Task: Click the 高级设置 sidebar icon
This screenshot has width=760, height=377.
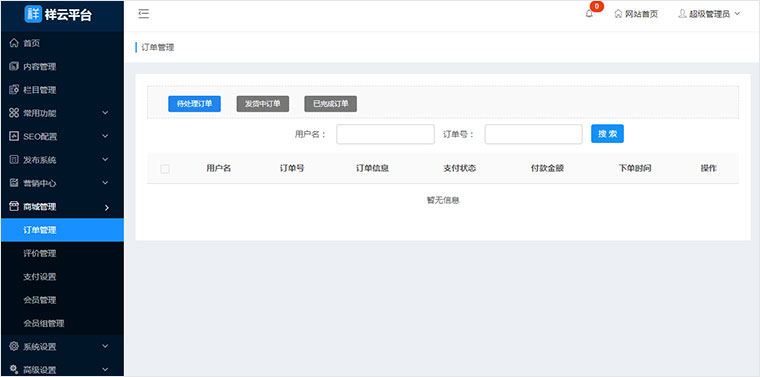Action: point(14,370)
